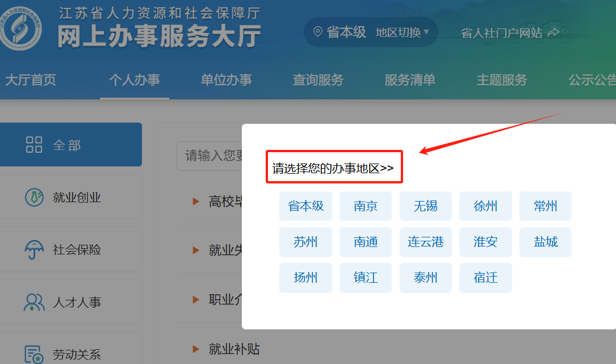Click the 全部 grid icon in sidebar
Viewport: 616px width, 364px height.
tap(34, 145)
